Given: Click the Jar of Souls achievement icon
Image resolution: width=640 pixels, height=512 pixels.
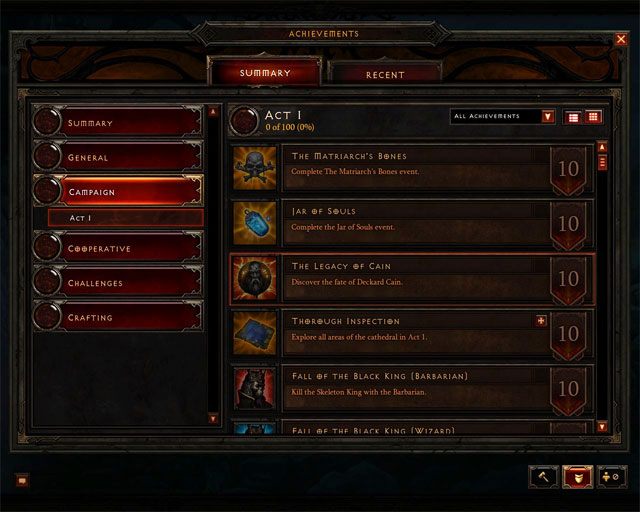Looking at the screenshot, I should coord(255,223).
